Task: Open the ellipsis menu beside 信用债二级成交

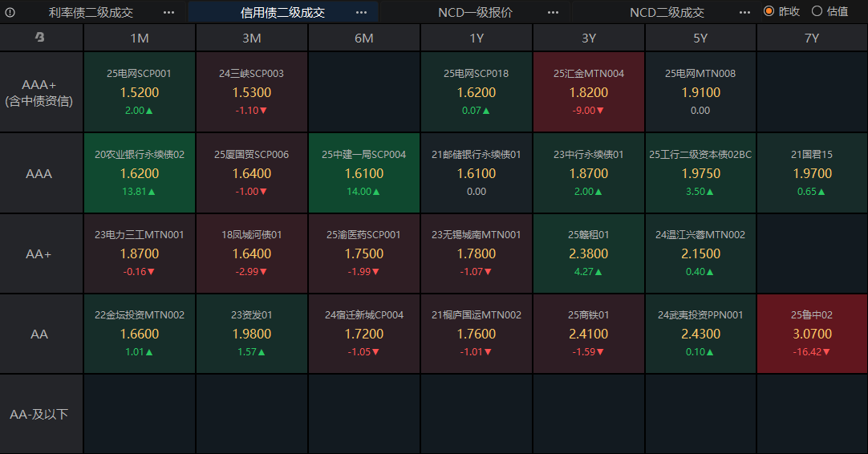Action: click(361, 12)
